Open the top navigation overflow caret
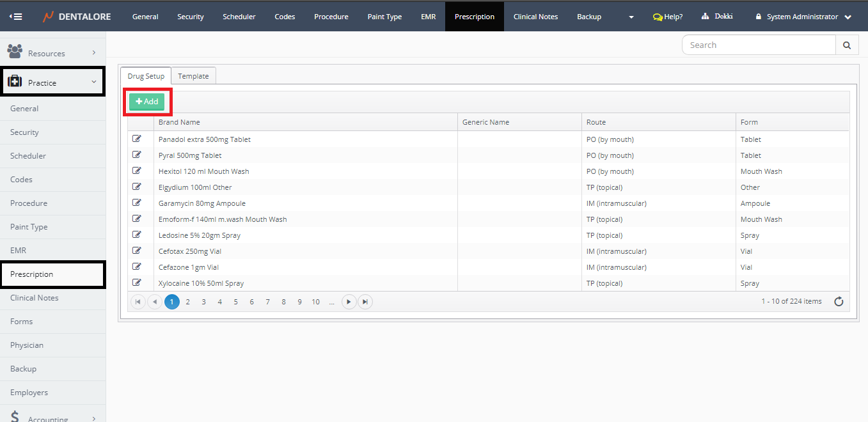The image size is (868, 422). click(x=631, y=17)
